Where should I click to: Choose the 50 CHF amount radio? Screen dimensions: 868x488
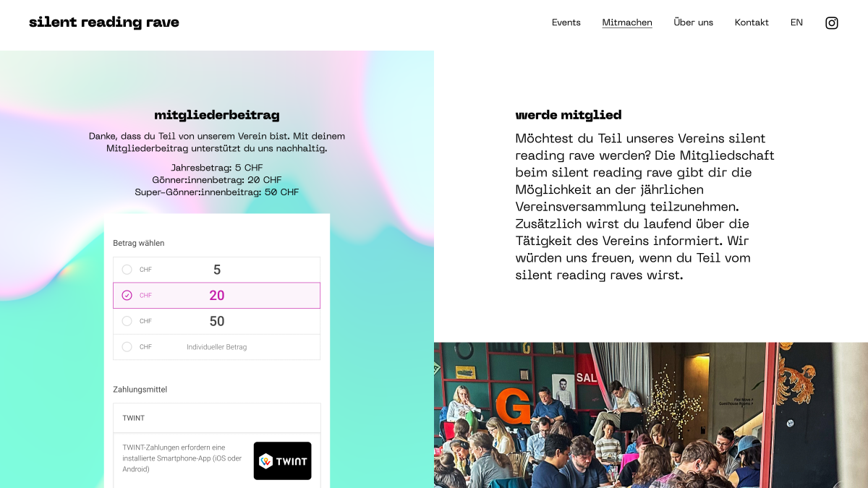click(x=127, y=321)
